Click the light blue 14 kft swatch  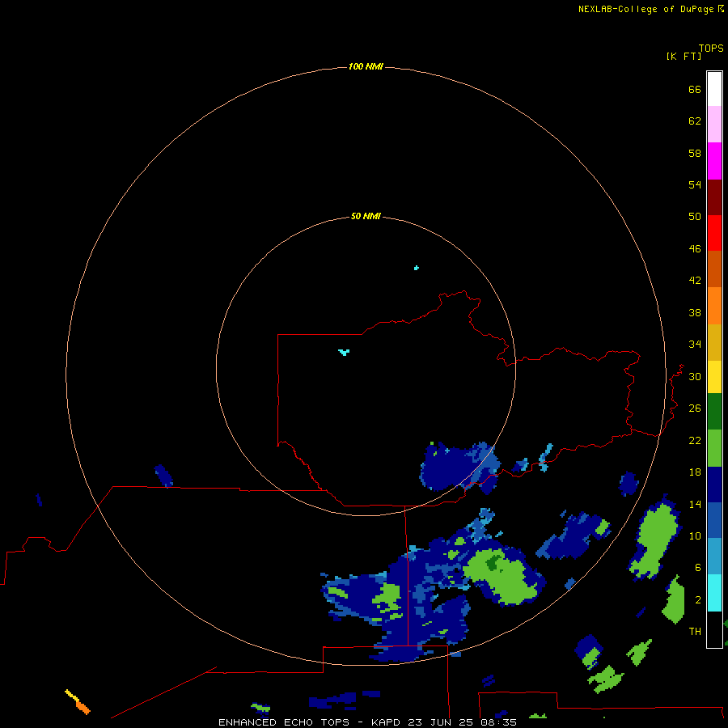click(x=714, y=556)
